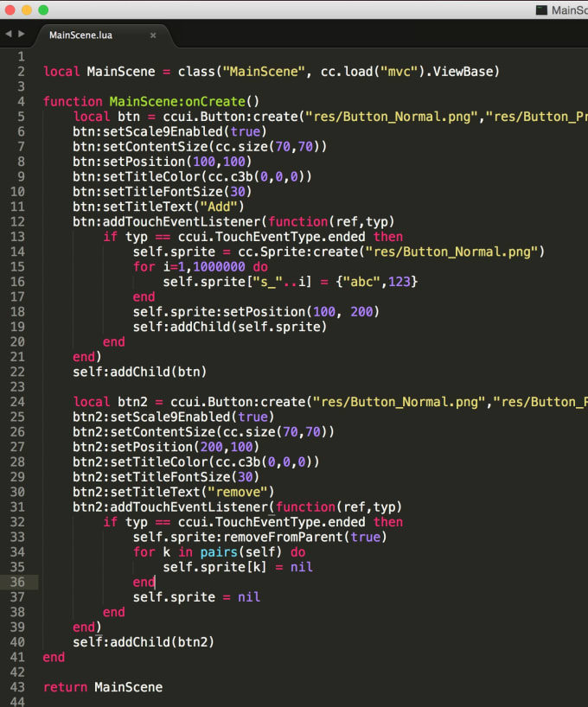
Task: Click on btn:setTitleFontSize(30) line
Action: tap(163, 192)
